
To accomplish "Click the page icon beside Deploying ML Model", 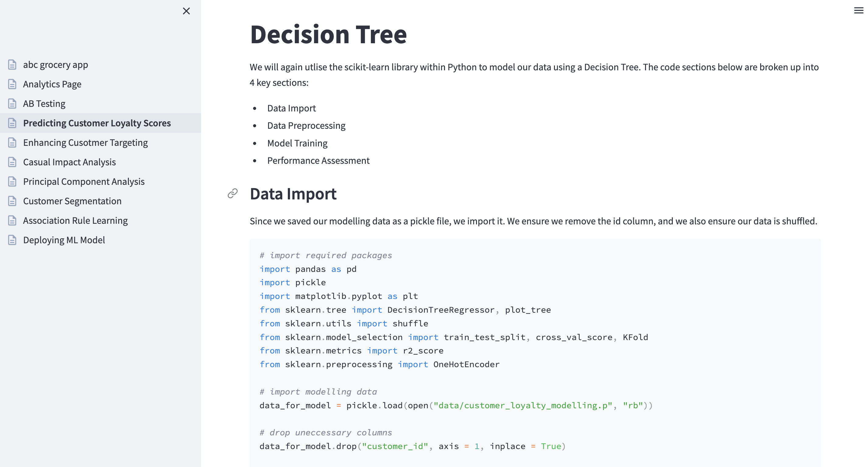I will coord(12,240).
